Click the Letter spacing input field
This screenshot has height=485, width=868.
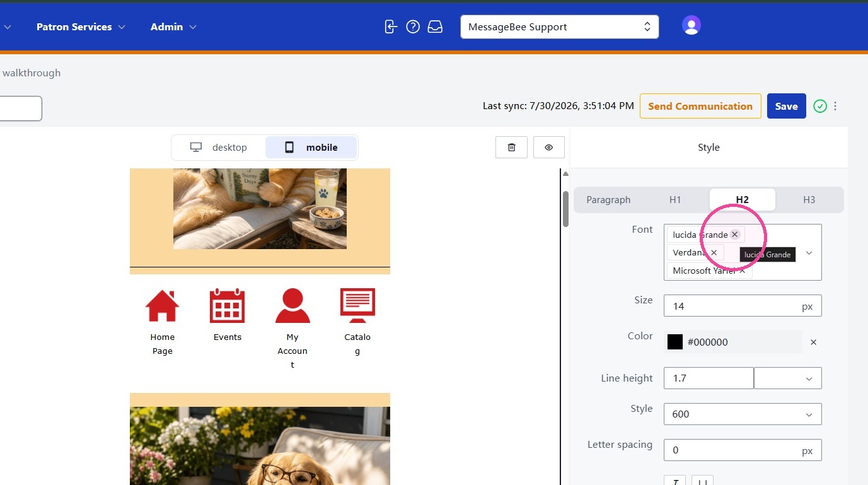coord(743,450)
